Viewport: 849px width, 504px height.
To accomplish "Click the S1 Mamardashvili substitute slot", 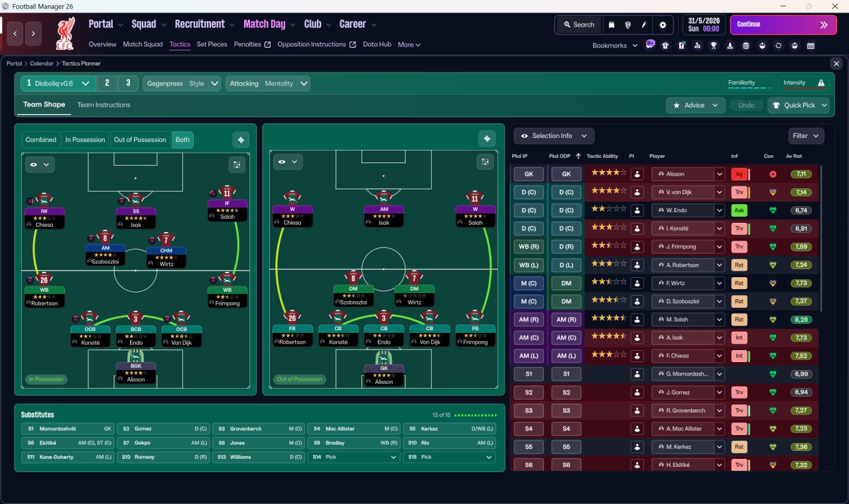I will pyautogui.click(x=68, y=429).
